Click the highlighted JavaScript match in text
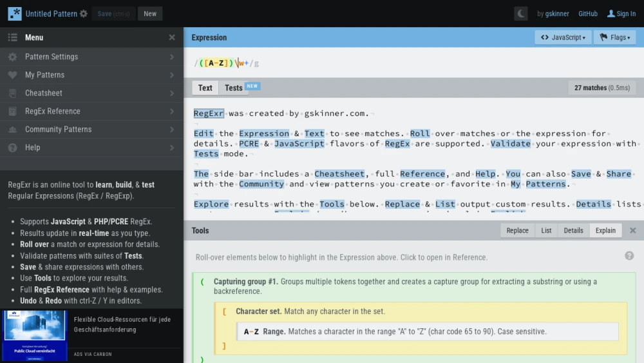 point(299,144)
